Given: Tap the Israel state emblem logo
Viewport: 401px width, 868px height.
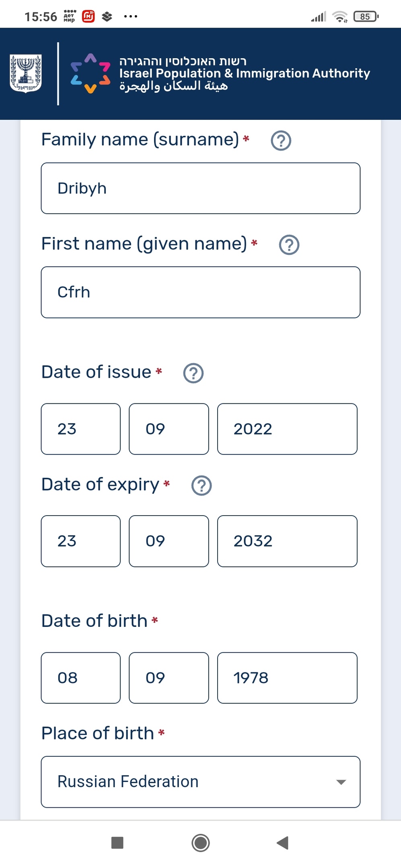Looking at the screenshot, I should [26, 74].
